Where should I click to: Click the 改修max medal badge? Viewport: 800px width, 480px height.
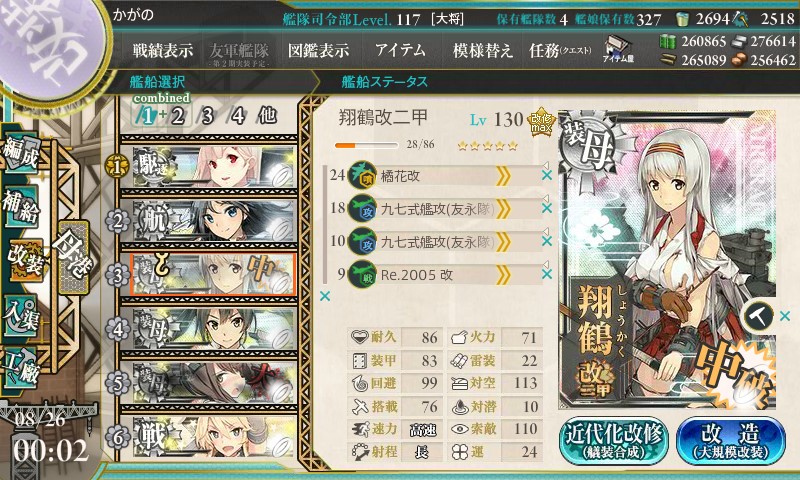(541, 121)
